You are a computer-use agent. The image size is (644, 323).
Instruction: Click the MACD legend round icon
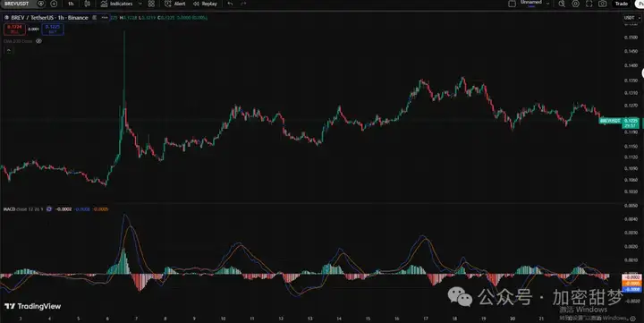pyautogui.click(x=49, y=209)
